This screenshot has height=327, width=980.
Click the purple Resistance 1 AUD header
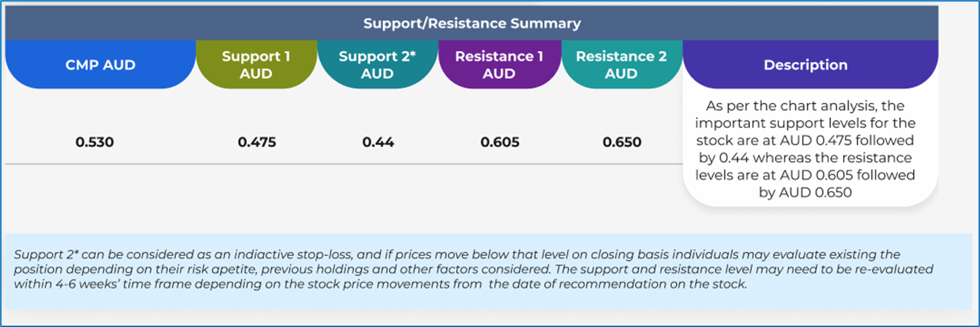tap(499, 65)
